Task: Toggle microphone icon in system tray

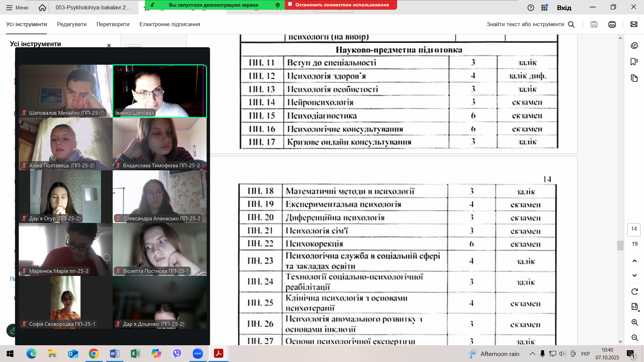Action: point(542,354)
